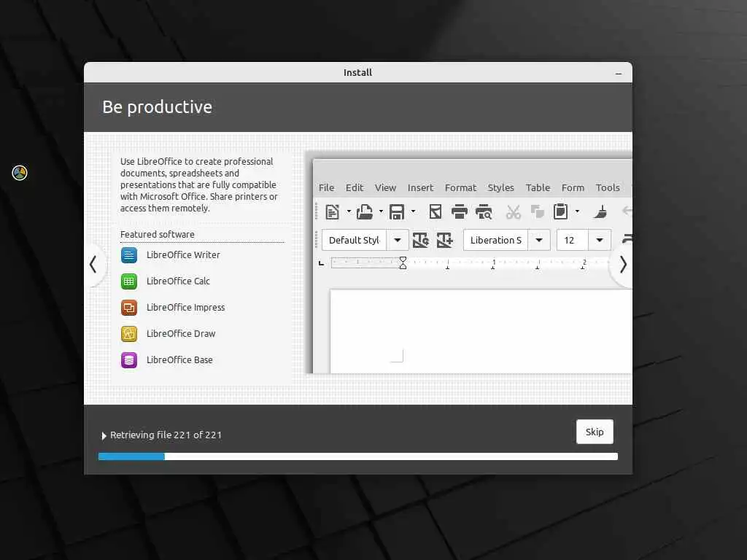Click the Print icon
This screenshot has width=747, height=560.
460,211
